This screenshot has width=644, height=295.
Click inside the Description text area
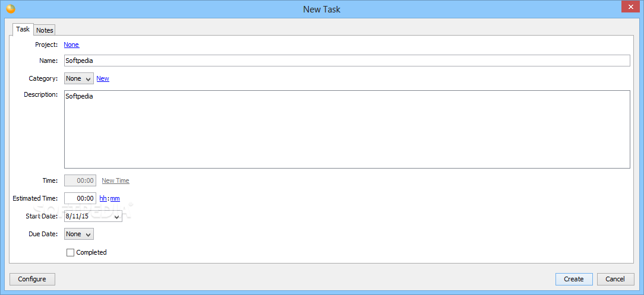pos(347,129)
